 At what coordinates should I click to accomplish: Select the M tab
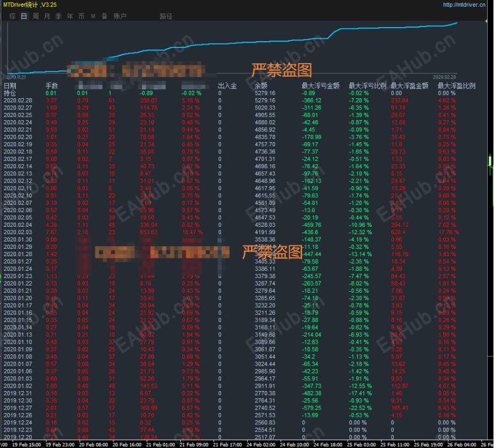coord(93,16)
